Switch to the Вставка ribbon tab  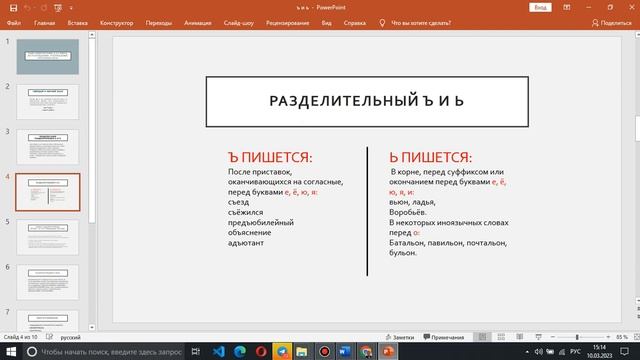(78, 23)
